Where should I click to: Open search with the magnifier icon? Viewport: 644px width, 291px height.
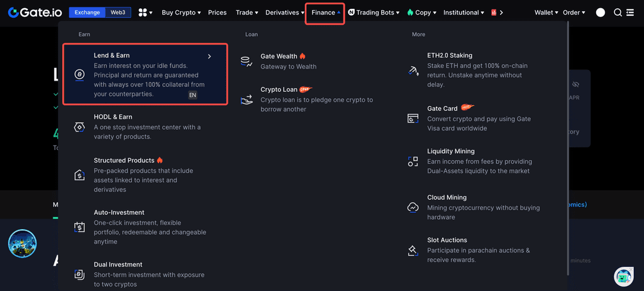point(618,13)
